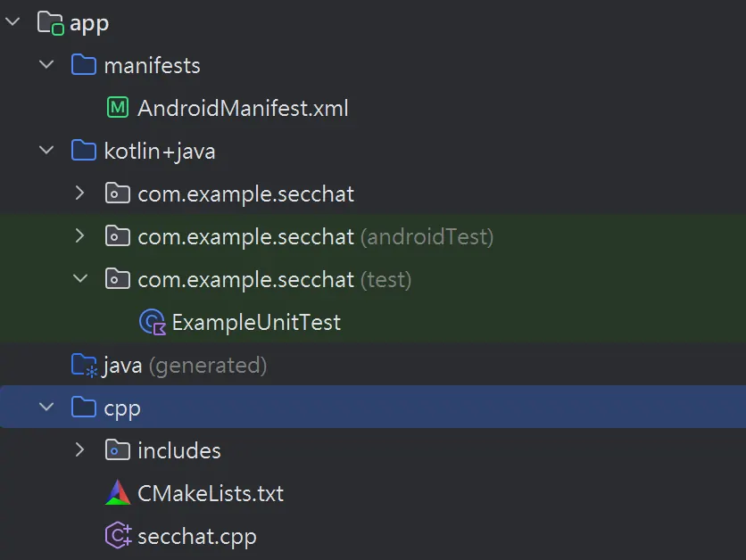Image resolution: width=746 pixels, height=560 pixels.
Task: Click the CMakeLists.txt CMake triangle icon
Action: pos(118,493)
